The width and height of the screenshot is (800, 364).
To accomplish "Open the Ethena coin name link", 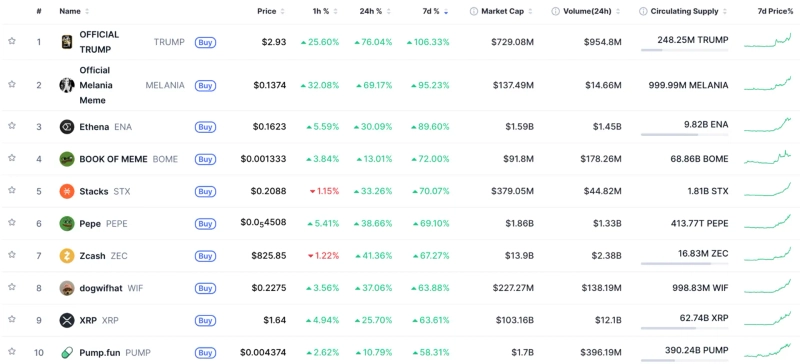I will click(94, 127).
